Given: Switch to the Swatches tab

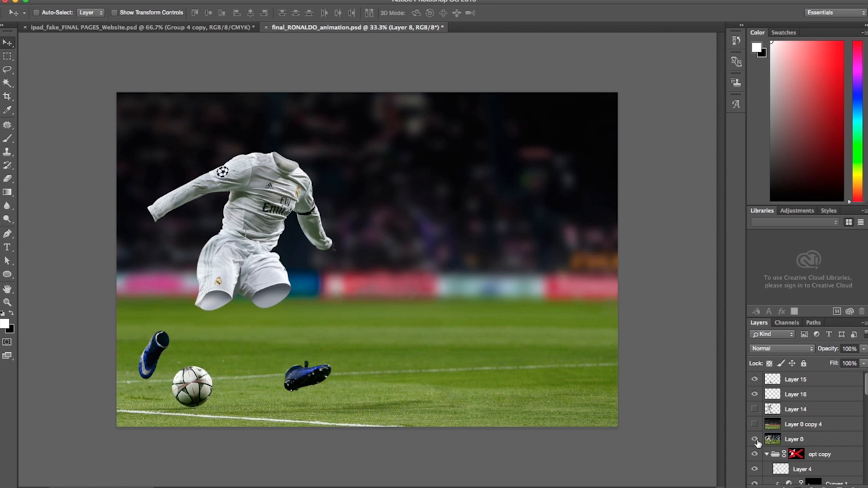Looking at the screenshot, I should click(783, 33).
